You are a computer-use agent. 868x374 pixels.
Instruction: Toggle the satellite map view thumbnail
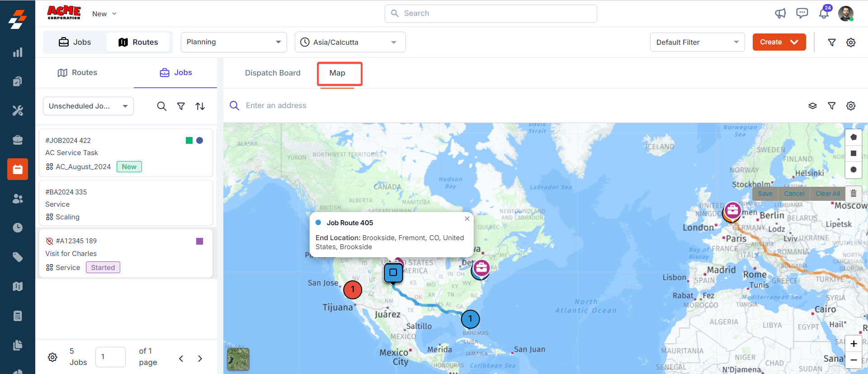click(x=238, y=359)
